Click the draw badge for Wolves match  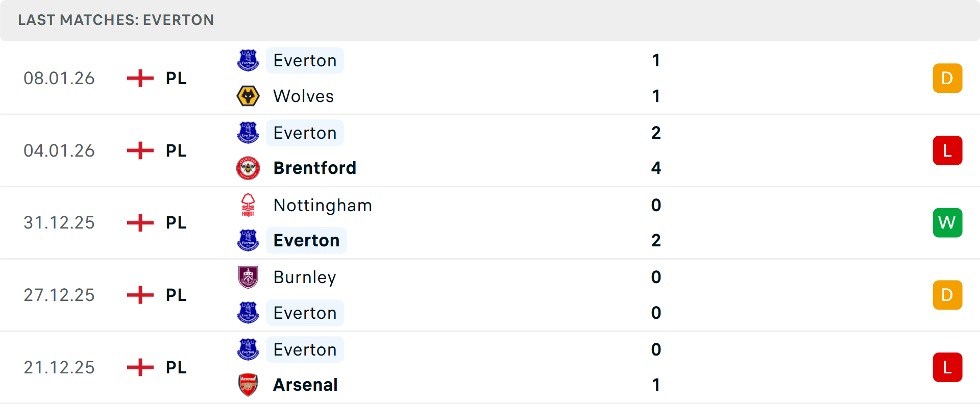coord(947,78)
